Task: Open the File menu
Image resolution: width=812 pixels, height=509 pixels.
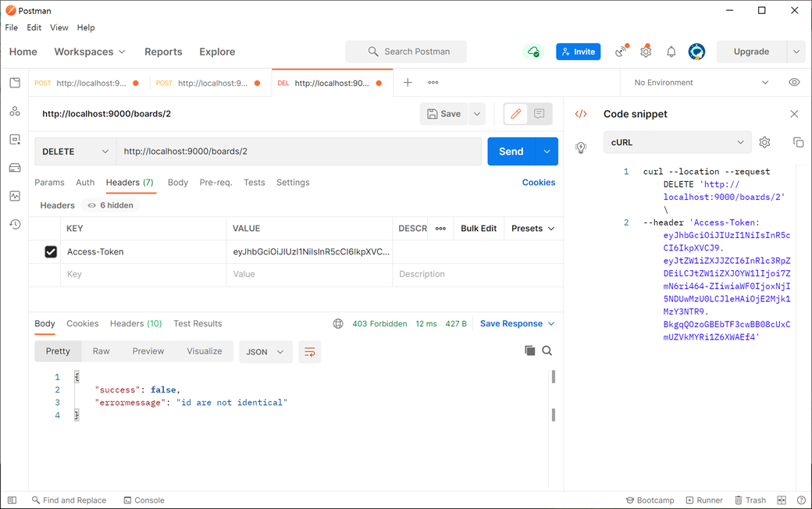Action: [12, 27]
